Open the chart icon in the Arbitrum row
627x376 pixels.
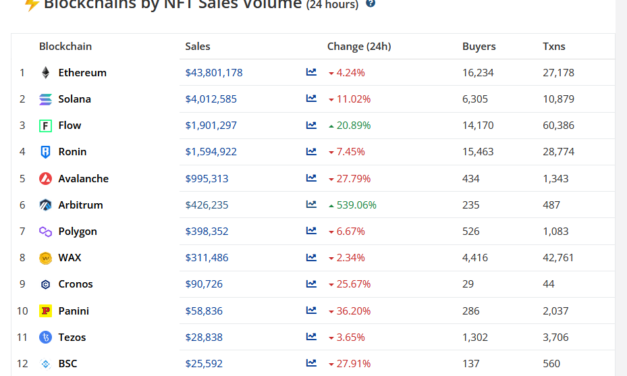tap(311, 204)
